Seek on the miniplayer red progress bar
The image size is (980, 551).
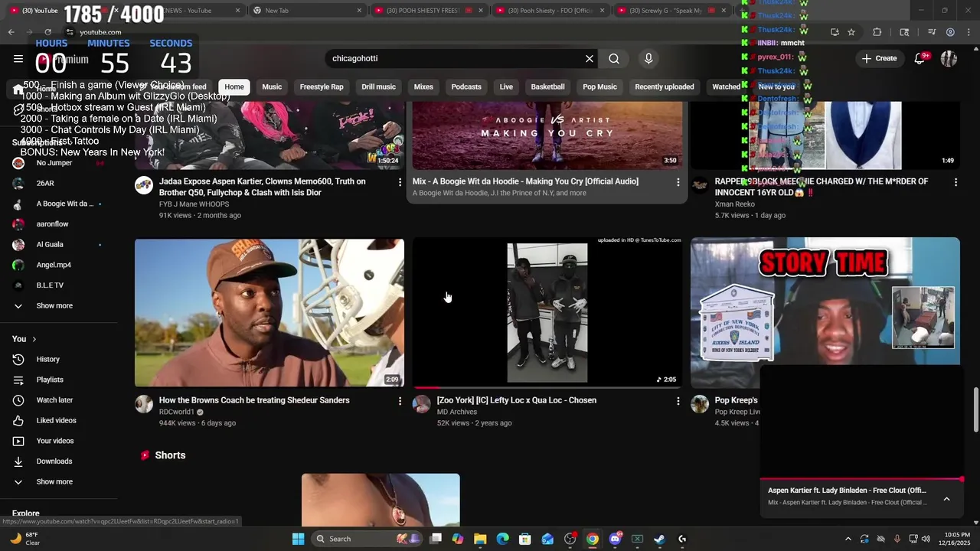861,480
